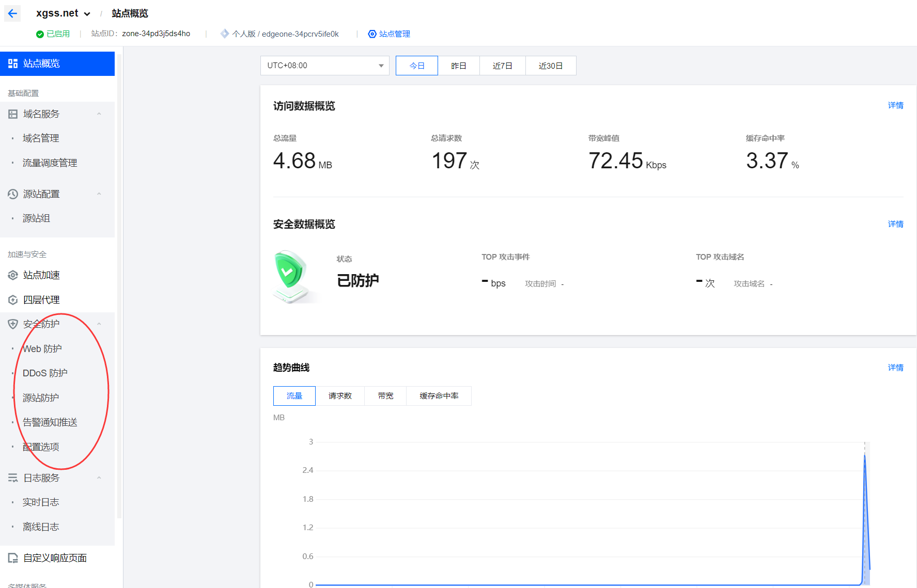Image resolution: width=917 pixels, height=588 pixels.
Task: Click the sidebar vertical scrollbar
Action: 119,286
